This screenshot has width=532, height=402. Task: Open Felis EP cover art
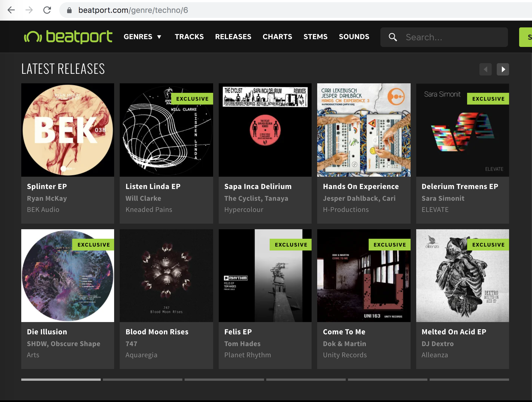[x=265, y=276]
